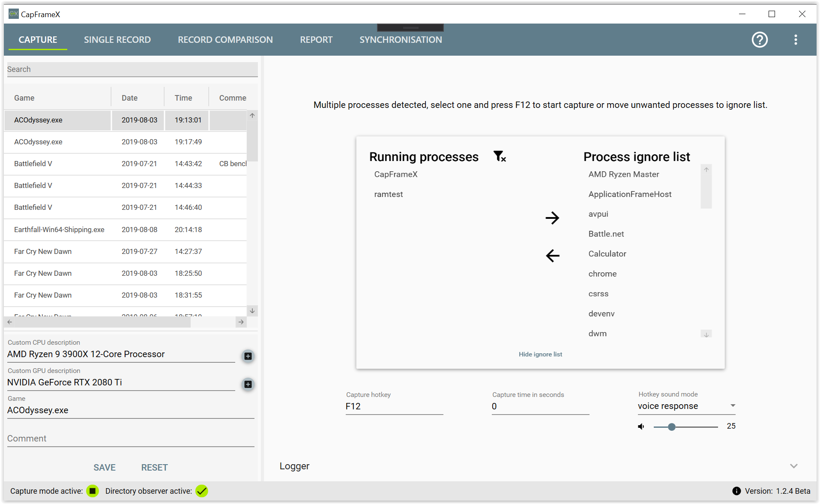Screen dimensions: 820x504
Task: Edit the Custom GPU description field
Action: (121, 383)
